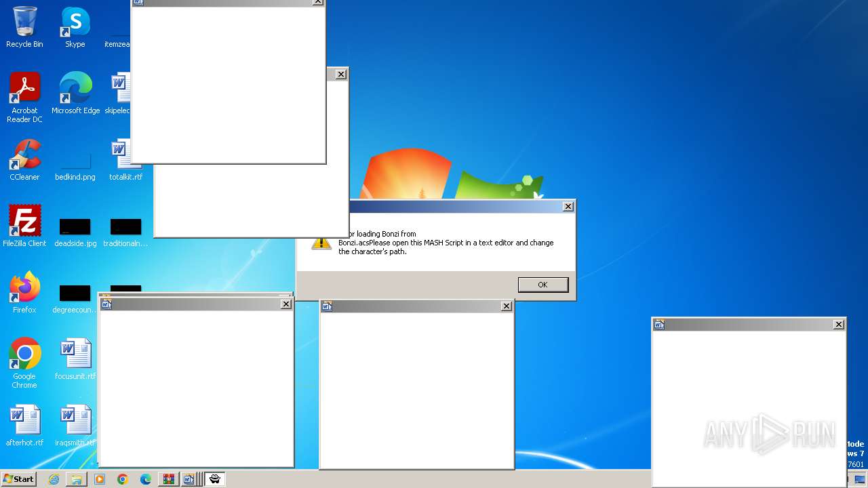The image size is (868, 488).
Task: Open Windows Explorer from the taskbar
Action: 77,479
